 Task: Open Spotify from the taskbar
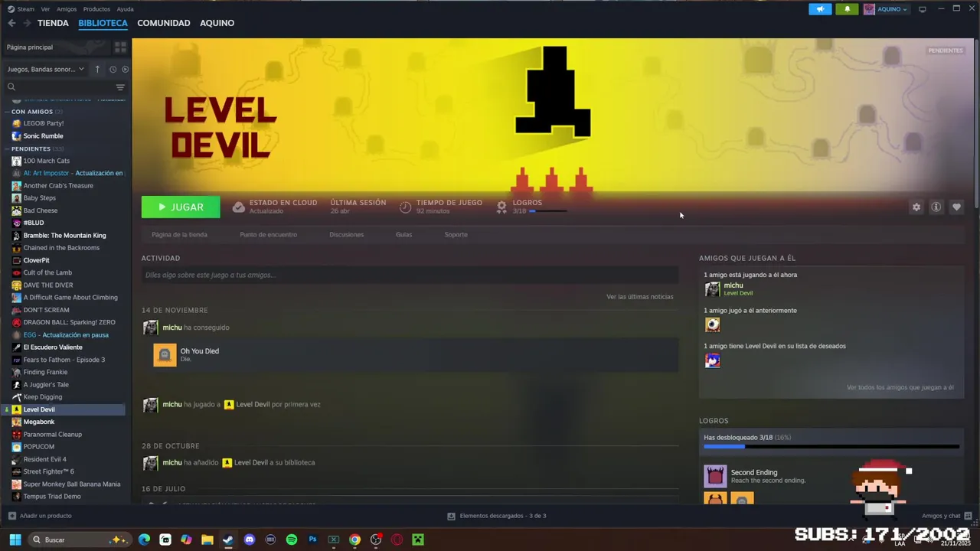pyautogui.click(x=292, y=540)
